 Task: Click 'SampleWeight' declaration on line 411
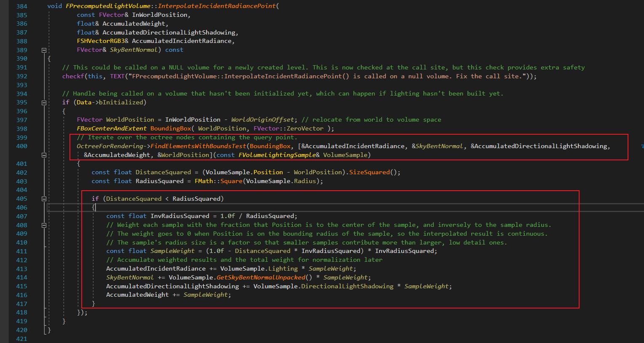point(172,251)
